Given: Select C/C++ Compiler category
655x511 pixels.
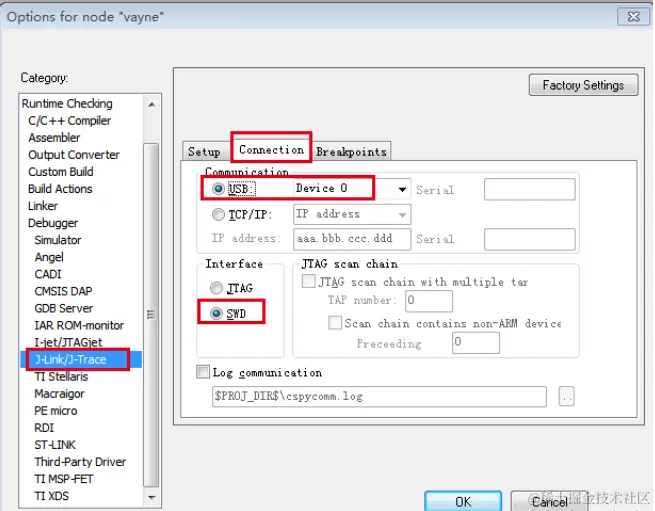Looking at the screenshot, I should [69, 121].
